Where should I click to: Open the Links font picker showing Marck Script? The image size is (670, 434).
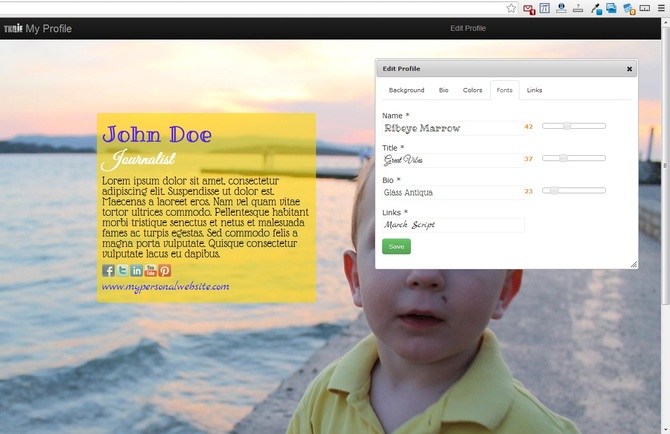pos(453,225)
